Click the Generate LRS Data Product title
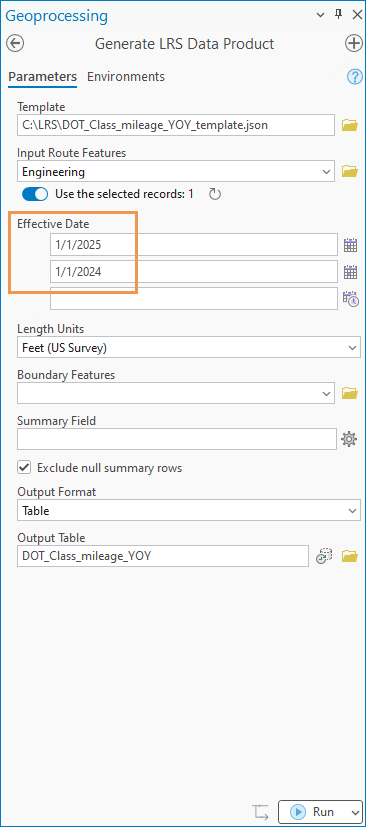The image size is (366, 827). [185, 43]
